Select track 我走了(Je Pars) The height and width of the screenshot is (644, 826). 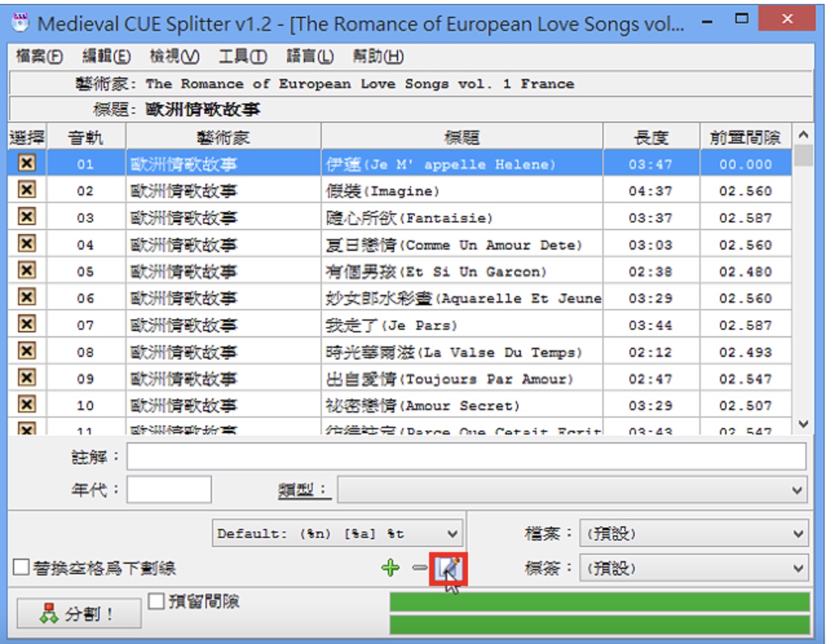(x=392, y=325)
